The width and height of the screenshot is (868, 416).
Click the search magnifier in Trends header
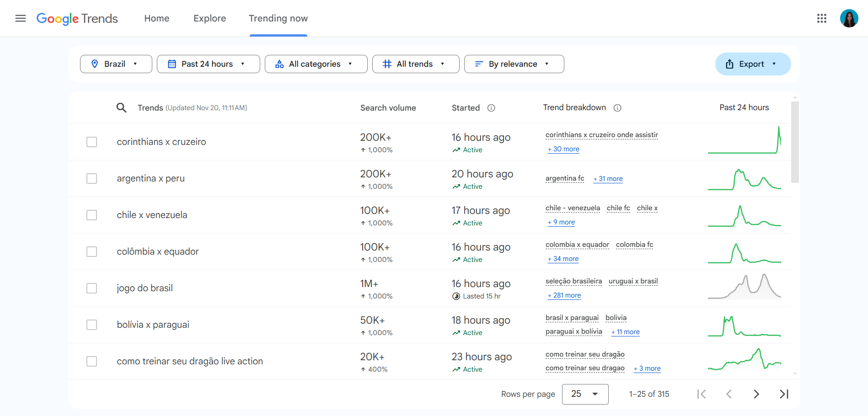(x=121, y=108)
